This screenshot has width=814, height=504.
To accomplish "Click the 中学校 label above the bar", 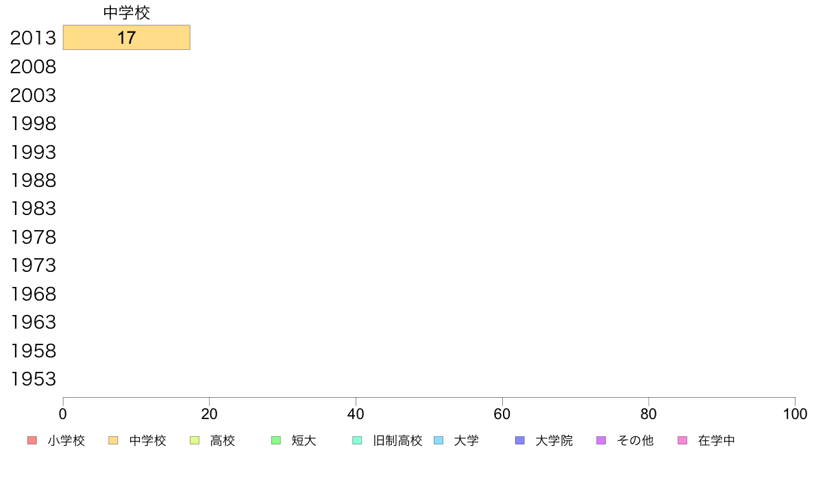I will tap(127, 12).
